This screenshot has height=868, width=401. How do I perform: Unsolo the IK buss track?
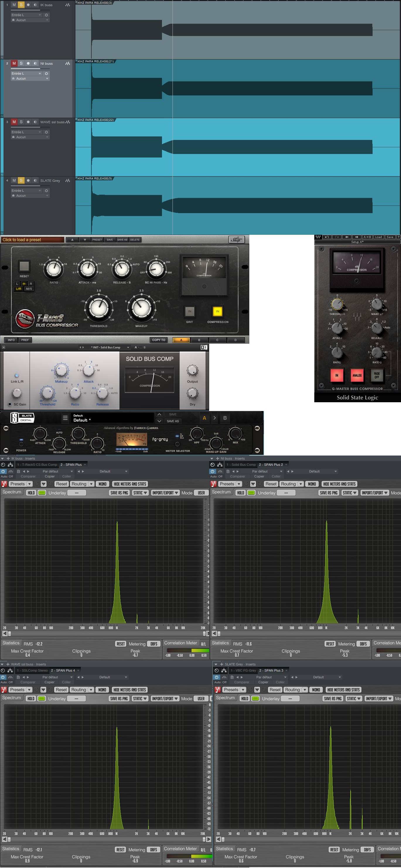21,5
